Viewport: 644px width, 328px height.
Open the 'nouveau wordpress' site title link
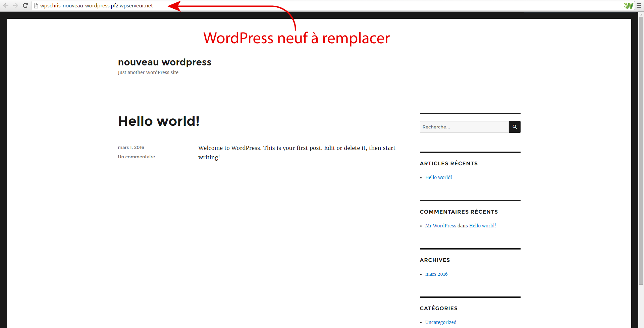point(164,62)
